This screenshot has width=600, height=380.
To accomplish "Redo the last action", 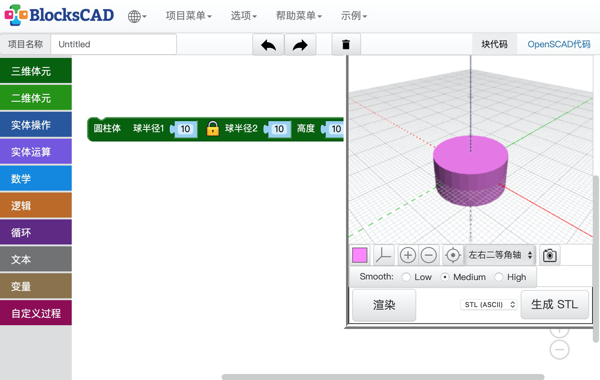I will tap(300, 45).
